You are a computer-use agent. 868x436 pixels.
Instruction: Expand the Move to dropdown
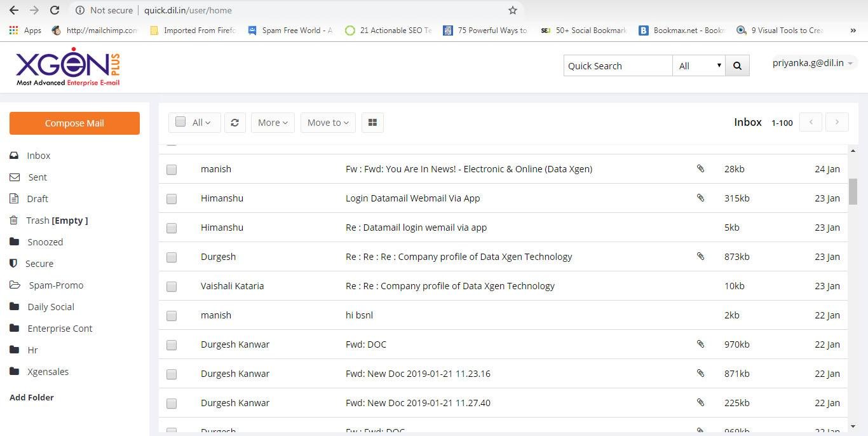[327, 122]
